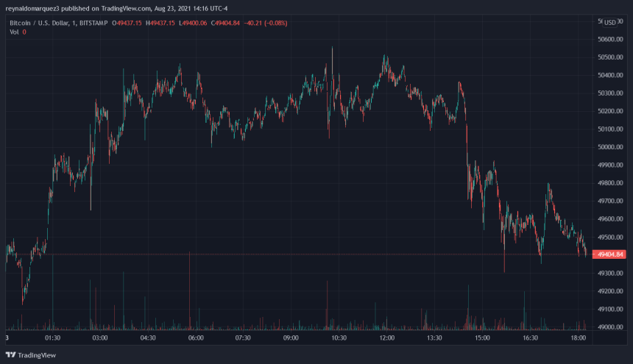Click the 49200.00 price axis label
633x364 pixels.
(x=610, y=291)
